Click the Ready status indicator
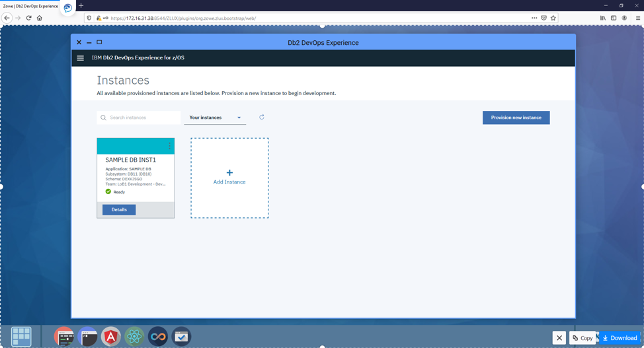 tap(116, 191)
